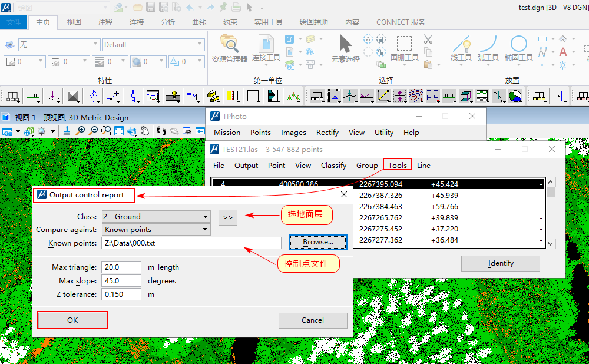Image resolution: width=589 pixels, height=364 pixels.
Task: Open the 文件 file tab
Action: point(14,22)
